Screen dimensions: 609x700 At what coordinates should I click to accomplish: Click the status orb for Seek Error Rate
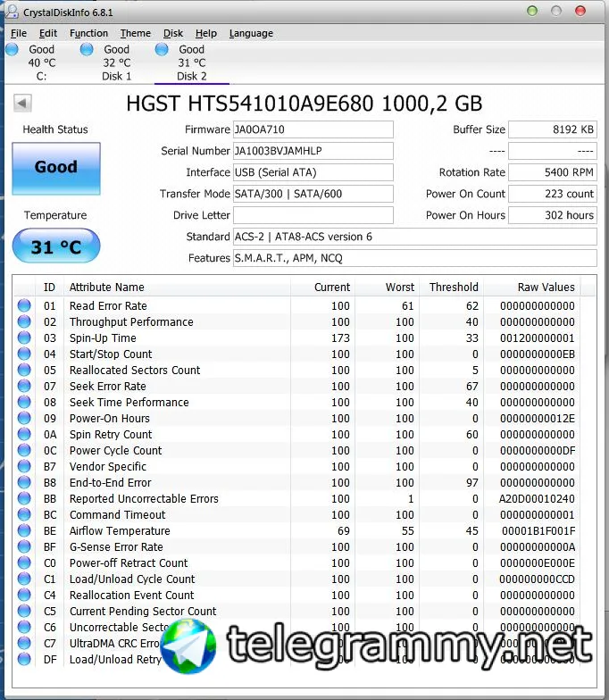point(24,386)
